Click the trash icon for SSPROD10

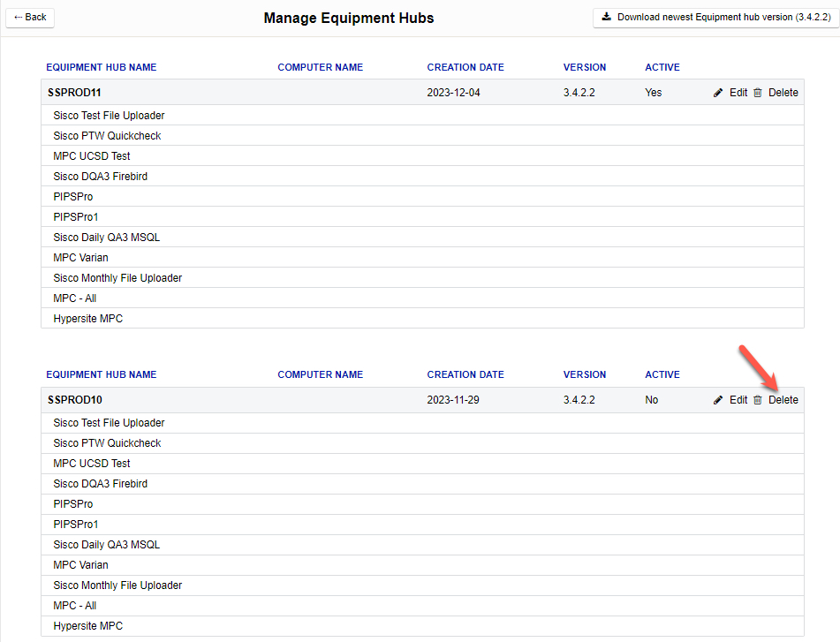pyautogui.click(x=758, y=400)
